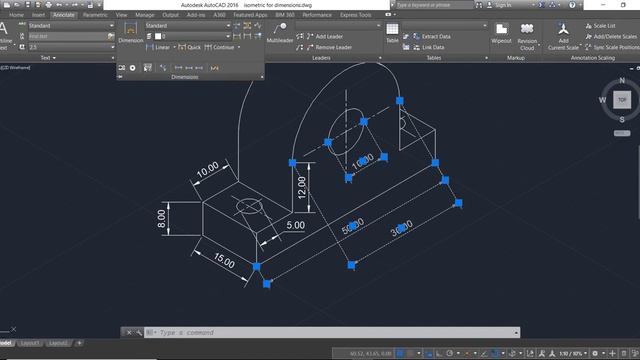Open the text height 2.5 dropdown
The width and height of the screenshot is (640, 360).
pyautogui.click(x=71, y=47)
